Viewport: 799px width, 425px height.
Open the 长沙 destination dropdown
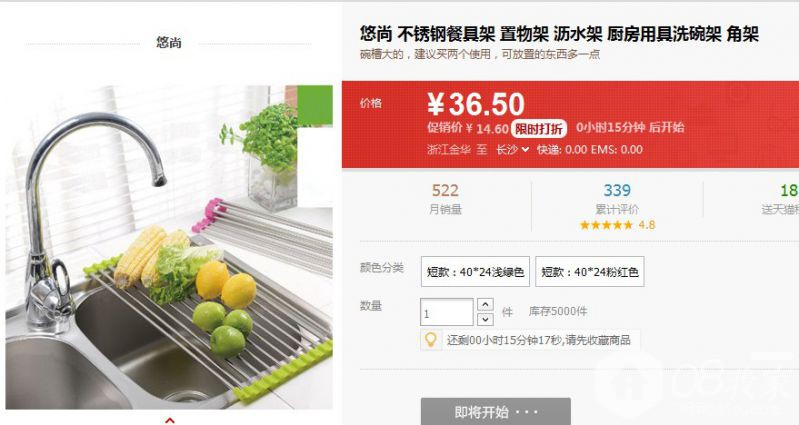(x=513, y=149)
